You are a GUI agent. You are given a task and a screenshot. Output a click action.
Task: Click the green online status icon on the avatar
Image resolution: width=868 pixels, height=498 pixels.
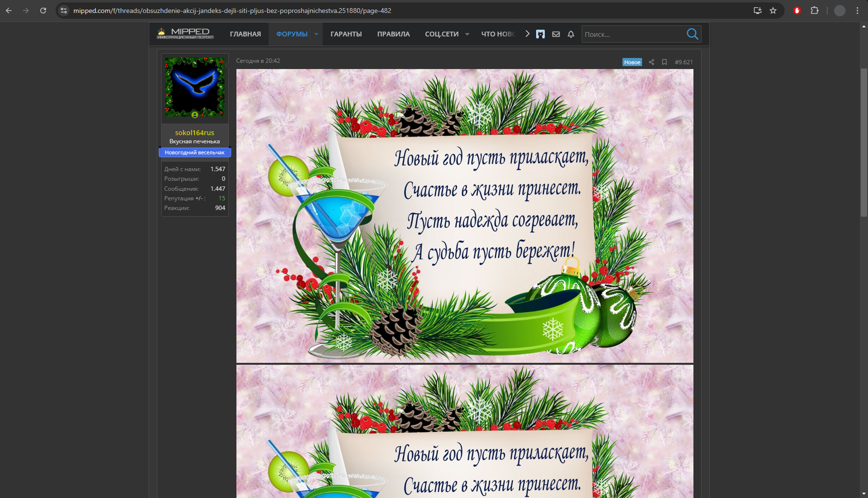[x=195, y=115]
